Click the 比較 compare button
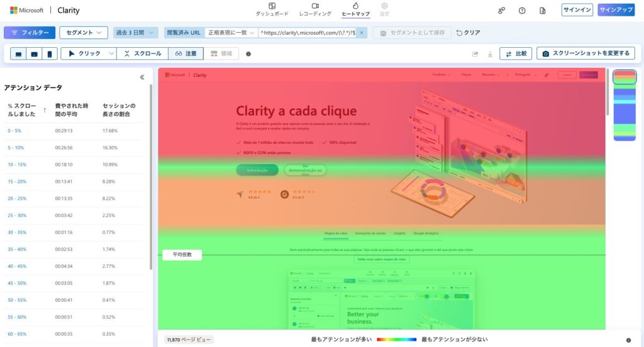Viewport: 644px width, 347px height. pos(516,53)
